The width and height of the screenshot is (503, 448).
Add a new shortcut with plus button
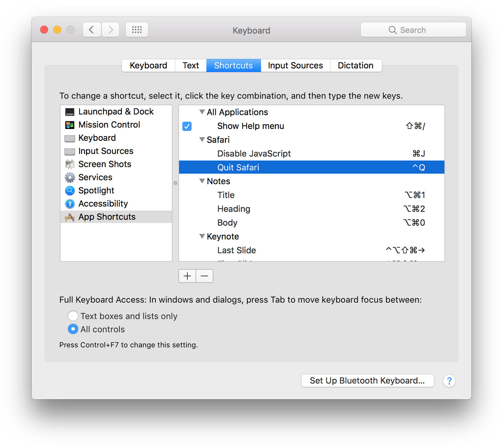(x=187, y=276)
